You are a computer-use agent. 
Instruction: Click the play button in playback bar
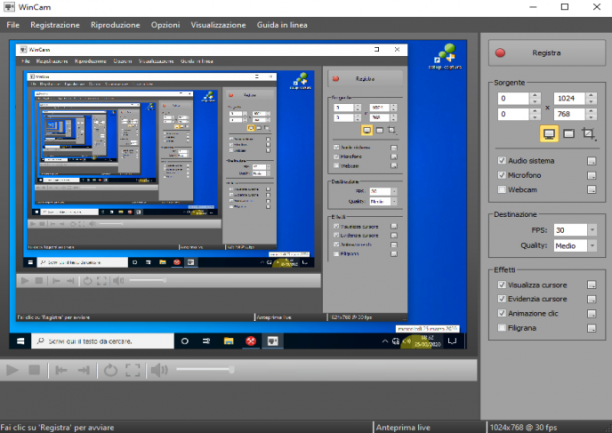point(12,370)
